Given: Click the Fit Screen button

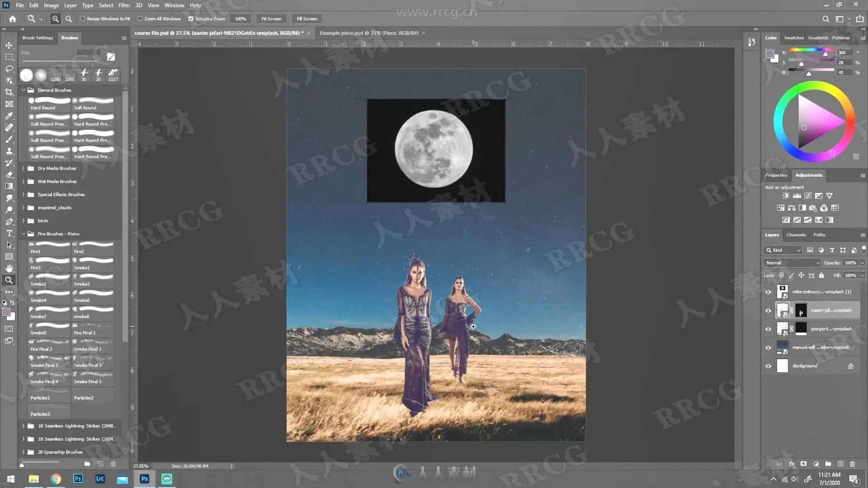Looking at the screenshot, I should [271, 19].
